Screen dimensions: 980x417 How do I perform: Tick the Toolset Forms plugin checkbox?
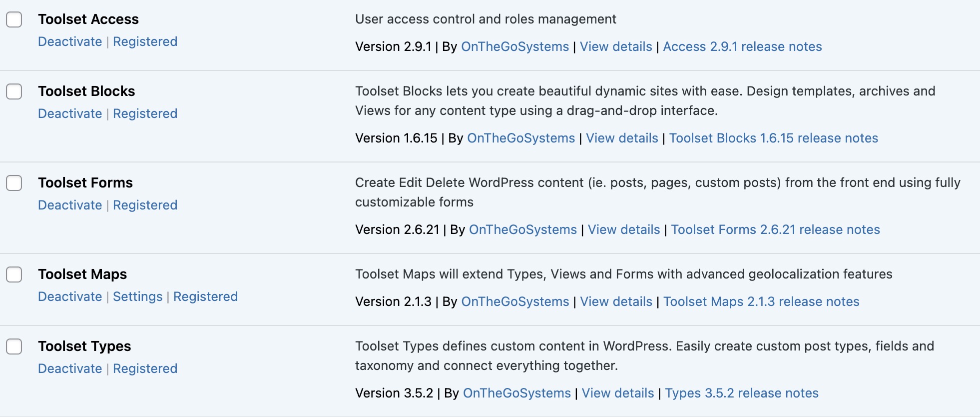tap(14, 183)
